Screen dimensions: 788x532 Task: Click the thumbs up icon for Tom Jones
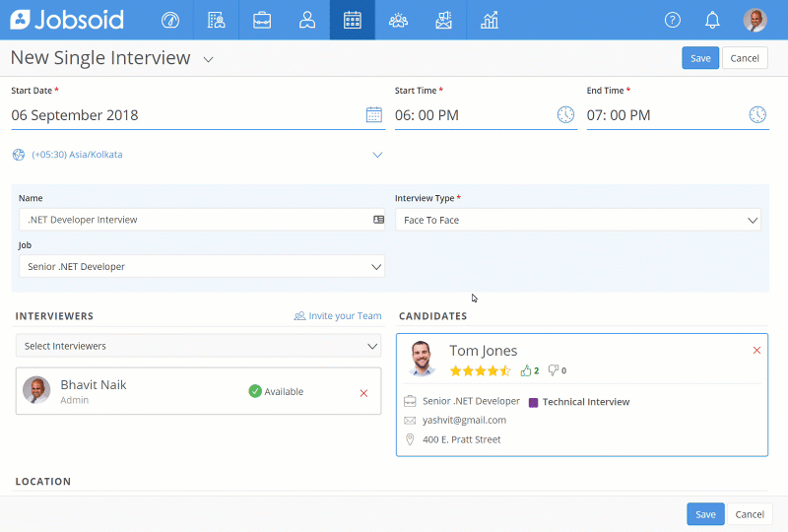(x=526, y=370)
